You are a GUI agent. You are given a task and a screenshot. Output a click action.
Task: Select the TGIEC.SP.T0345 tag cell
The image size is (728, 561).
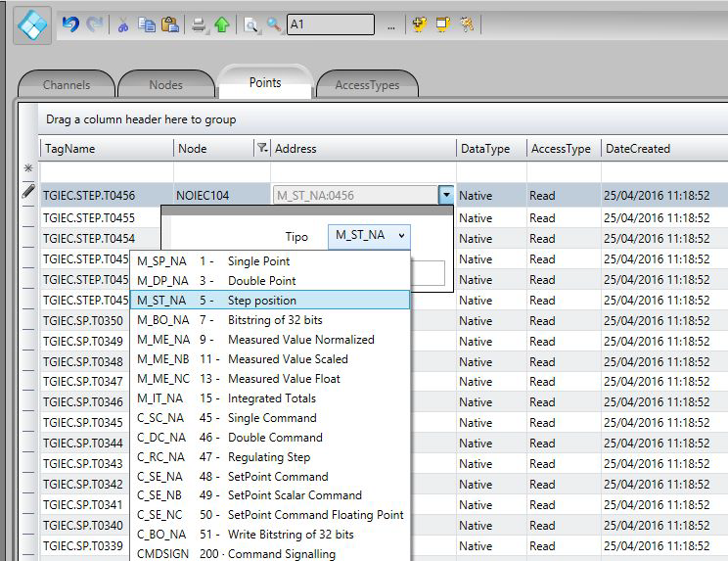[84, 422]
